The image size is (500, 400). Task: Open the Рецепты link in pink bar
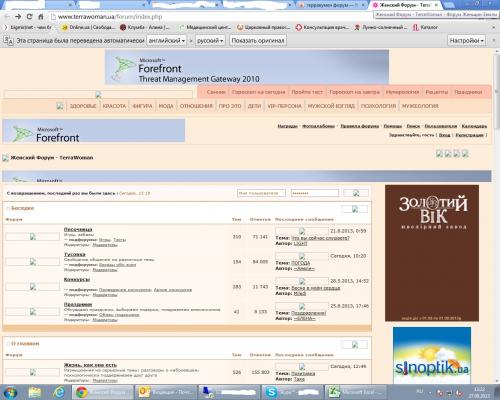click(437, 92)
